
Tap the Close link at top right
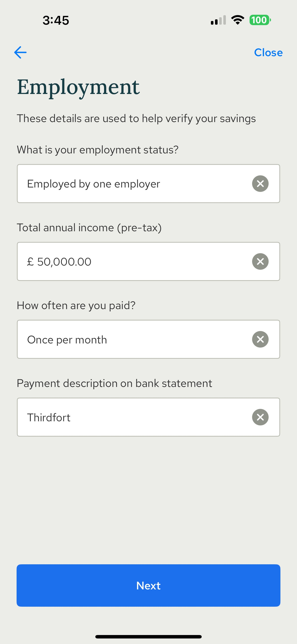(268, 53)
